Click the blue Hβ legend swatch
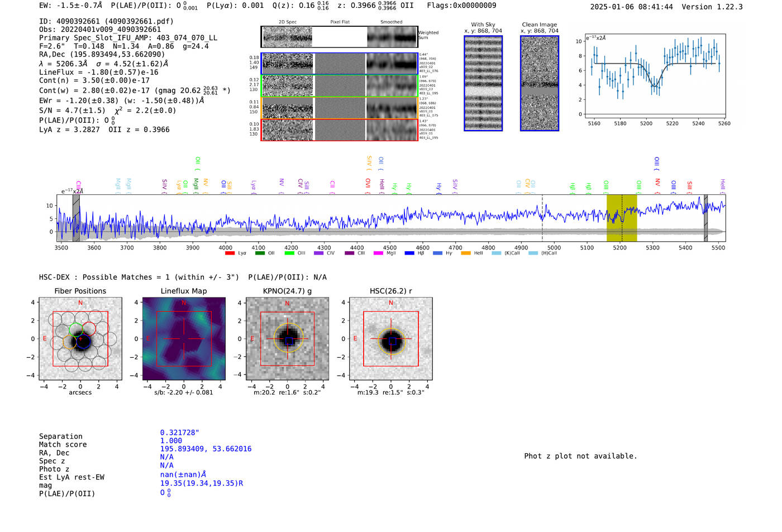The width and height of the screenshot is (782, 532). 409,253
